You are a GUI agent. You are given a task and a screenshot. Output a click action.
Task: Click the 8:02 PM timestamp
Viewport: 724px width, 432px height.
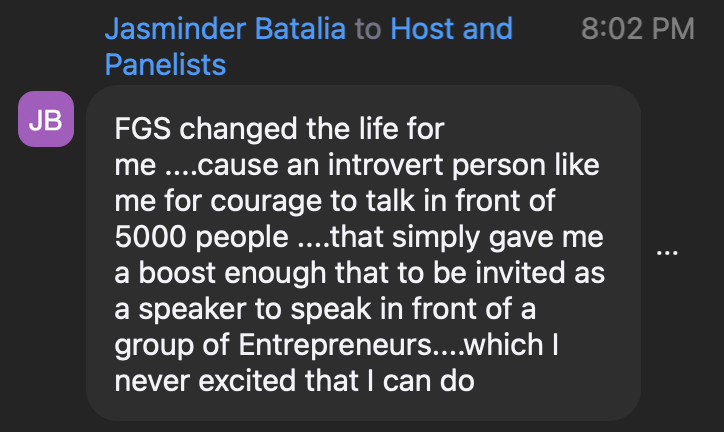[x=637, y=28]
